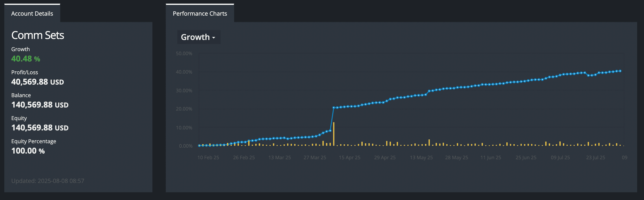
Task: Click the 20.00% y-axis label
Action: click(x=184, y=109)
